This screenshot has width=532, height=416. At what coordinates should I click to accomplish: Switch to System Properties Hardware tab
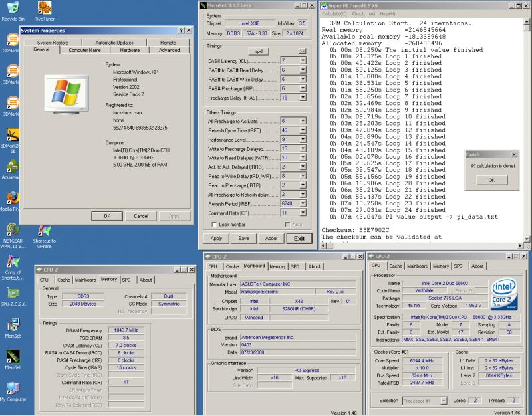click(130, 51)
